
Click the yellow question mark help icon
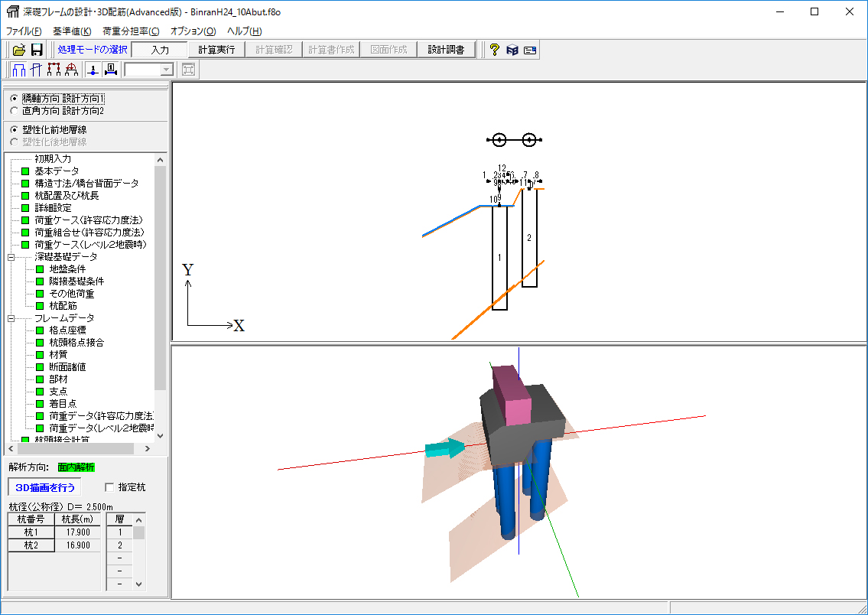(494, 50)
